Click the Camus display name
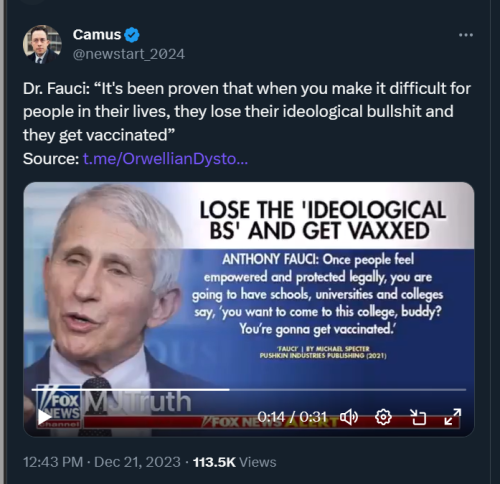The width and height of the screenshot is (500, 484). tap(97, 35)
